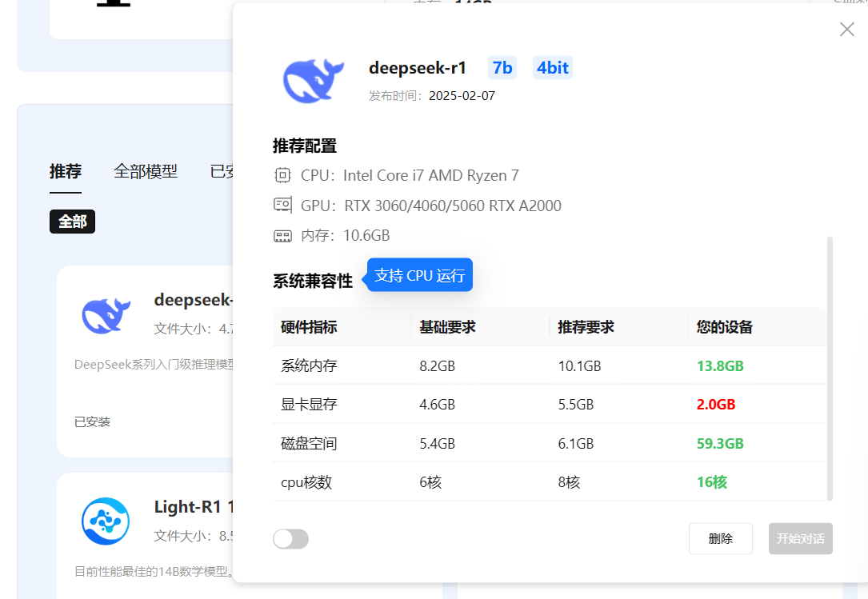This screenshot has width=868, height=599.
Task: Click the 支持 CPU 运行 tooltip badge
Action: [420, 275]
